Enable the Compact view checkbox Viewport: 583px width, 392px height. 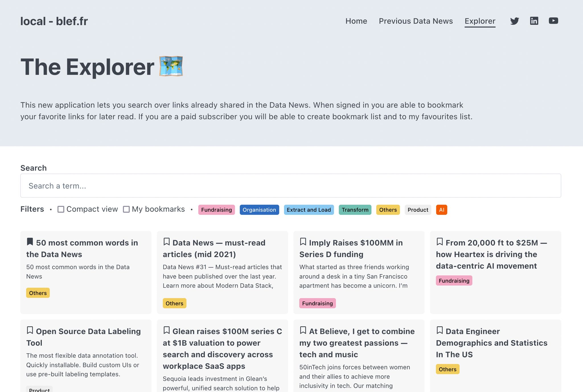61,209
